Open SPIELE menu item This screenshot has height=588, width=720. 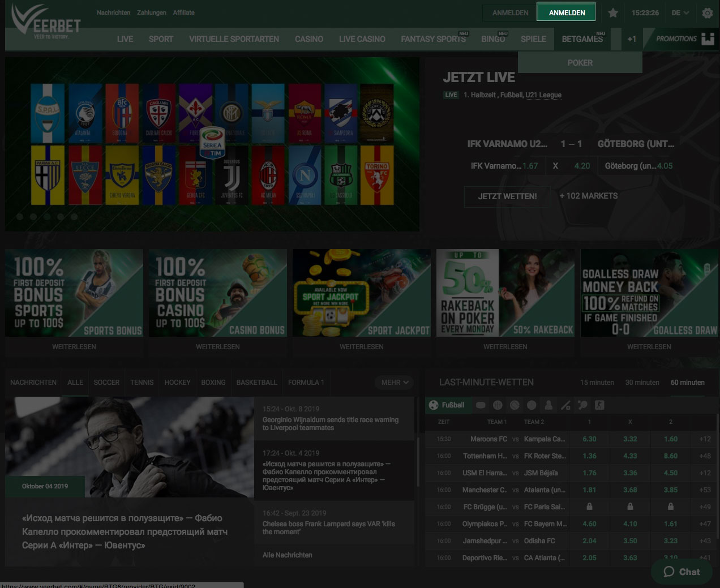coord(533,39)
